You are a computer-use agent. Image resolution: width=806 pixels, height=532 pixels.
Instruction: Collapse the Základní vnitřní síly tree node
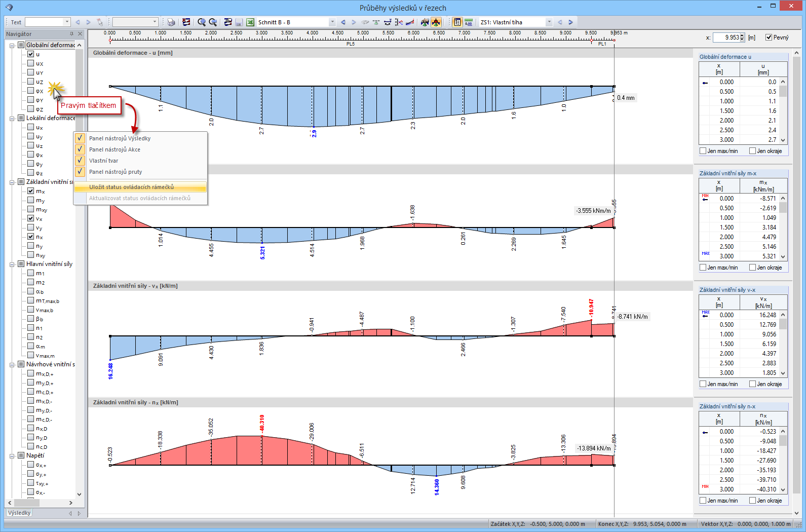[12, 182]
